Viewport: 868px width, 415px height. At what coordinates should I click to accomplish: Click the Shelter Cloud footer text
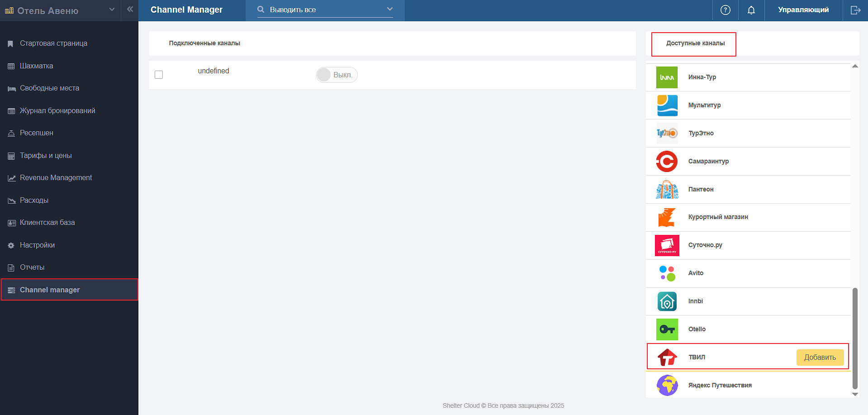coord(503,406)
